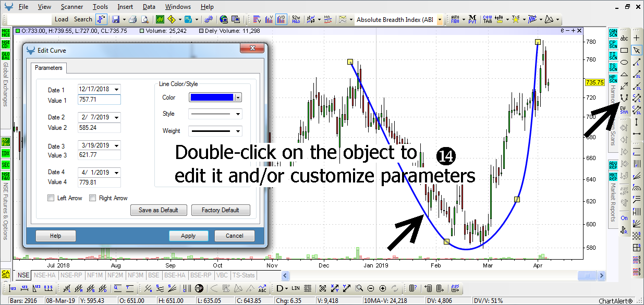The height and width of the screenshot is (305, 644).
Task: Click the LIN scale icon
Action: [296, 288]
